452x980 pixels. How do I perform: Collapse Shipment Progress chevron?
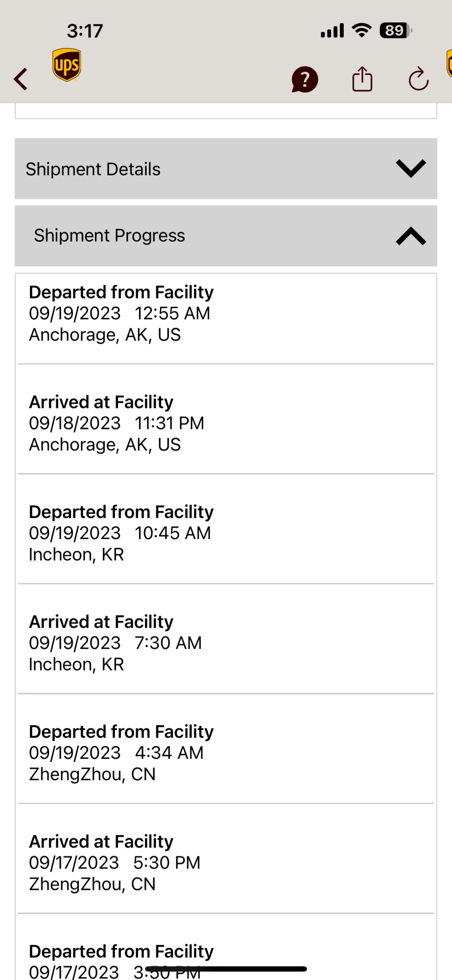[411, 236]
